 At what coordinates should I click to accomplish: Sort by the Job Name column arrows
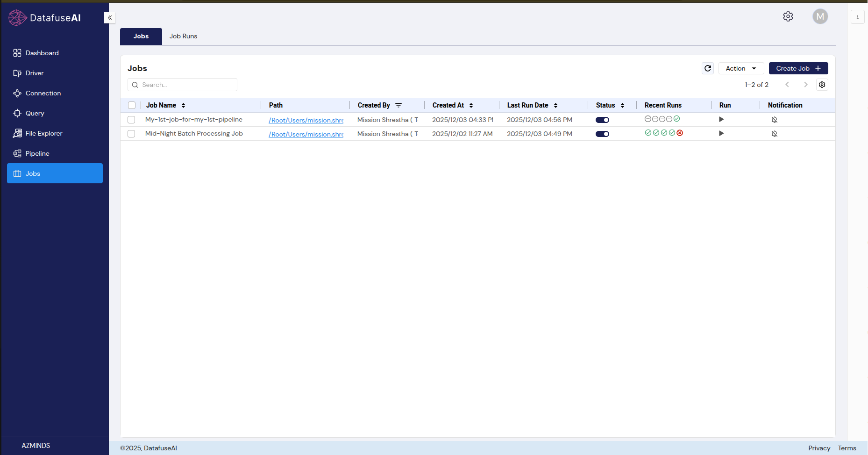tap(184, 105)
